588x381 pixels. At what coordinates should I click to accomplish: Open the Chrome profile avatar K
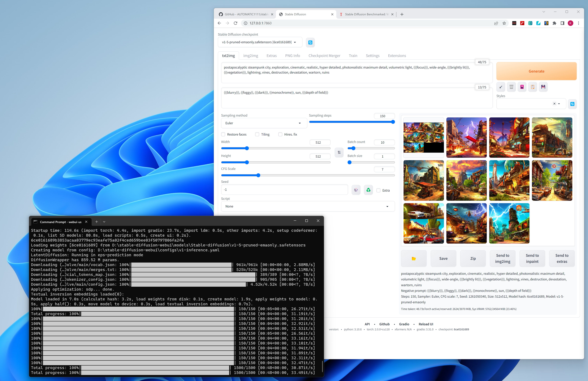coord(570,23)
